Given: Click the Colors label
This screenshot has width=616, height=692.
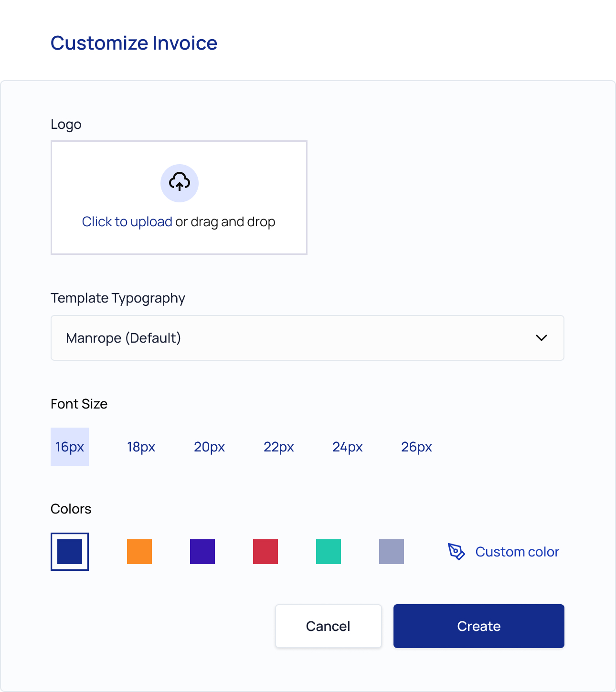Looking at the screenshot, I should (71, 509).
